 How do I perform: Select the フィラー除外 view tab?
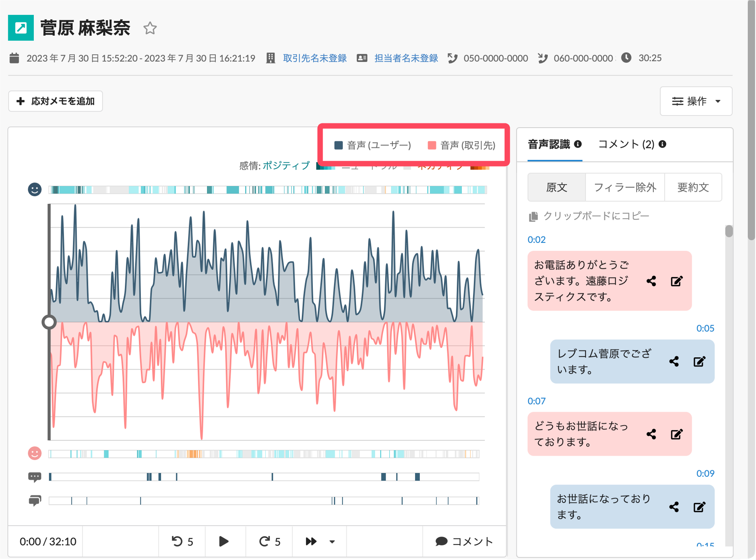[625, 187]
